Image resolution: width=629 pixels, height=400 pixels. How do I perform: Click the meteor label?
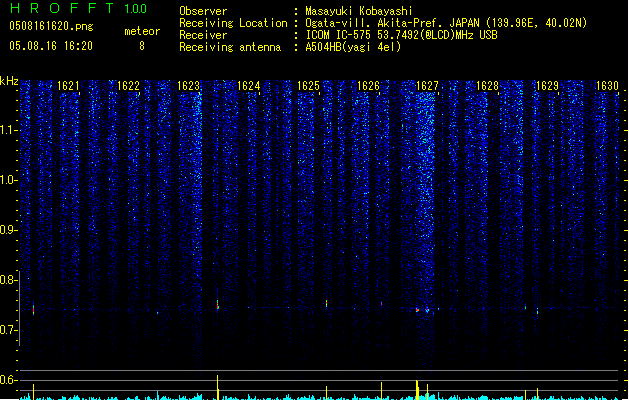(x=142, y=31)
